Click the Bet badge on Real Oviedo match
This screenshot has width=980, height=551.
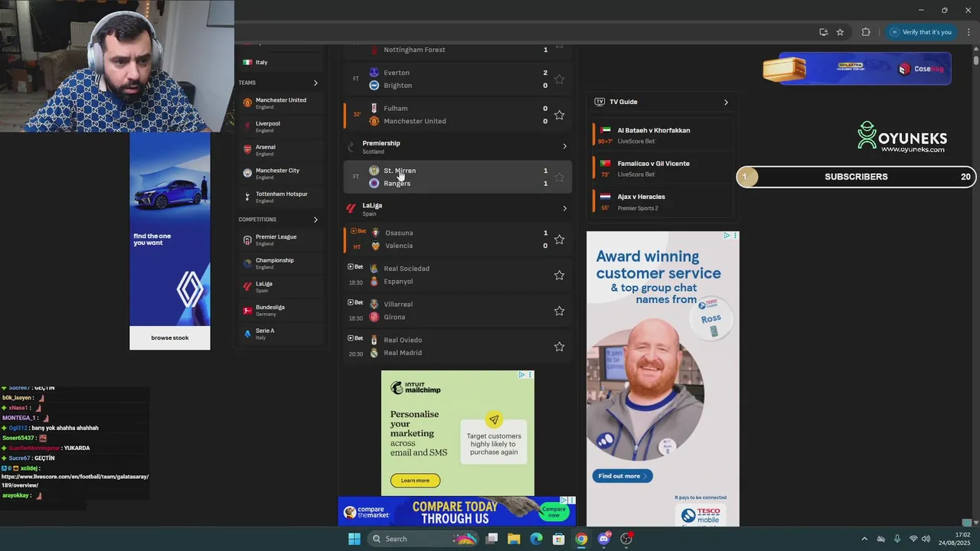coord(355,338)
